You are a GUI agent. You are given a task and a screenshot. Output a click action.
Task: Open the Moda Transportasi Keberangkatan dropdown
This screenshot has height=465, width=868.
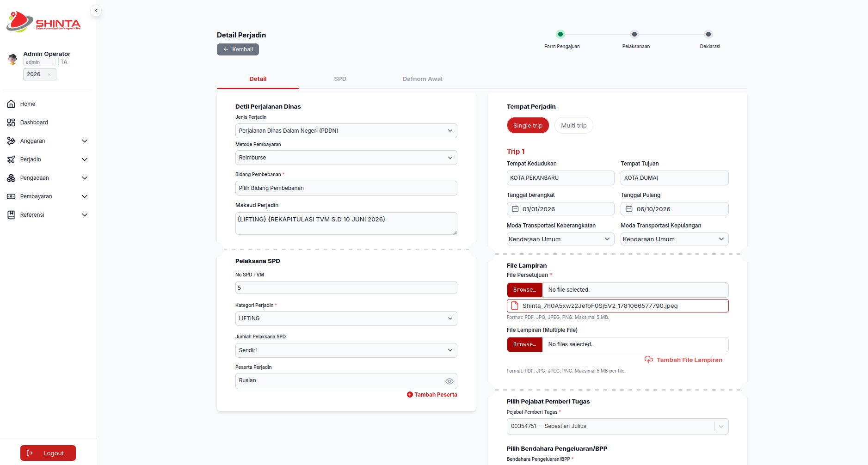tap(560, 239)
